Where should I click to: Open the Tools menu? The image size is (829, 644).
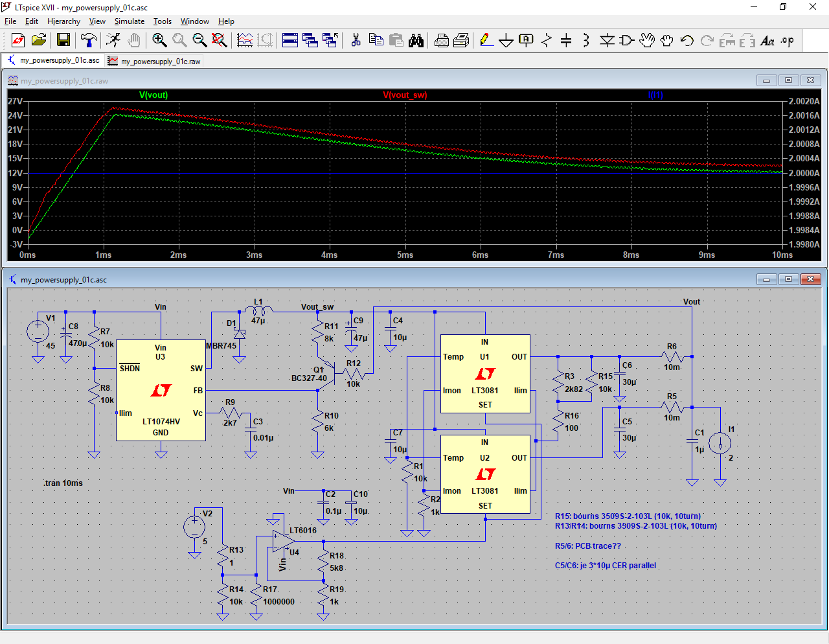tap(163, 21)
